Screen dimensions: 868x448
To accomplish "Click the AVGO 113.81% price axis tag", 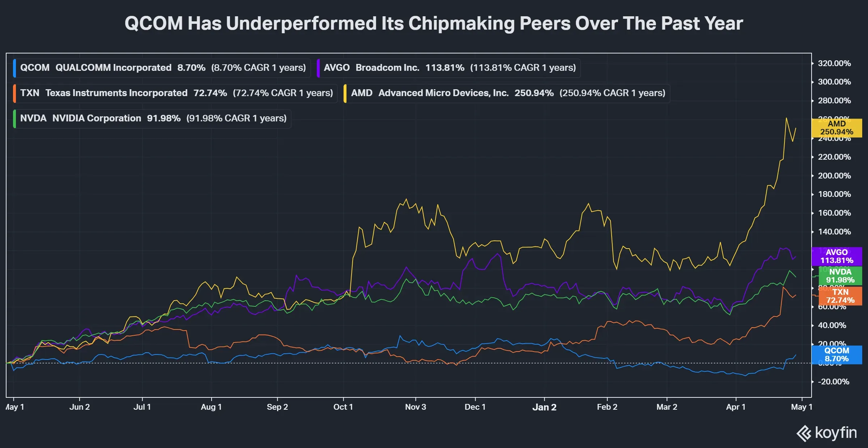I will coord(837,257).
